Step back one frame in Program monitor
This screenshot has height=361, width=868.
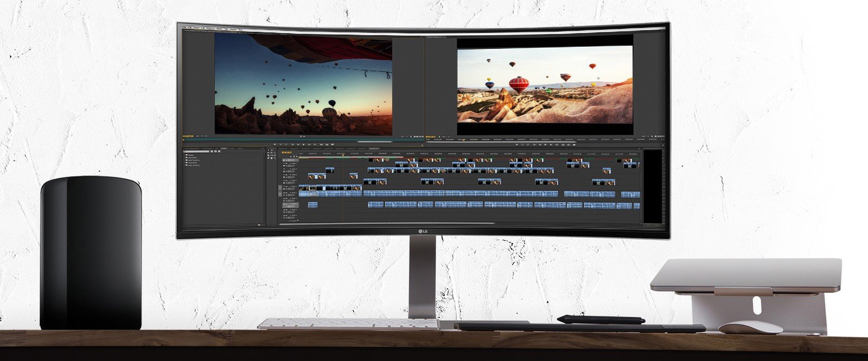540,144
